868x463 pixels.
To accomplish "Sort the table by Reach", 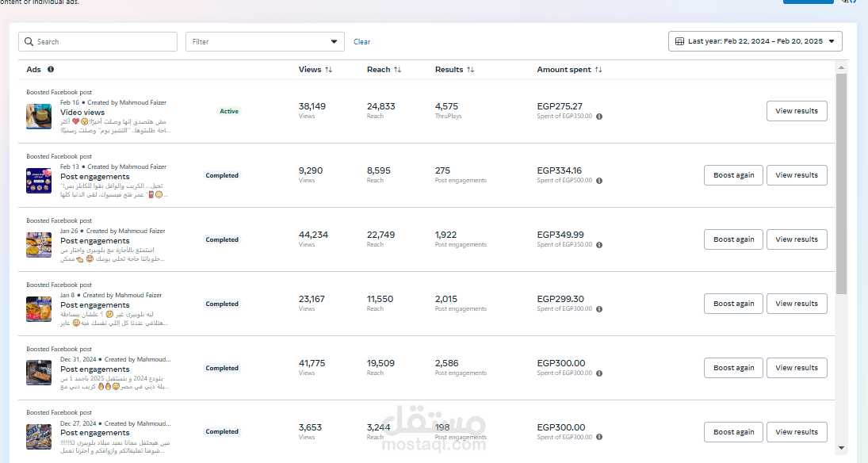I will pos(397,70).
